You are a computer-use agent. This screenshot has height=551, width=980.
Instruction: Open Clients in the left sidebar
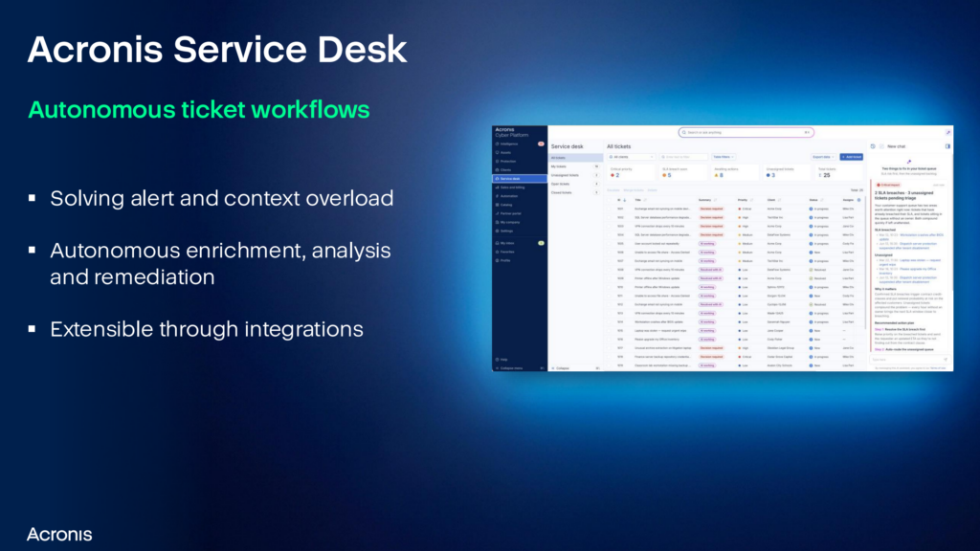[519, 170]
